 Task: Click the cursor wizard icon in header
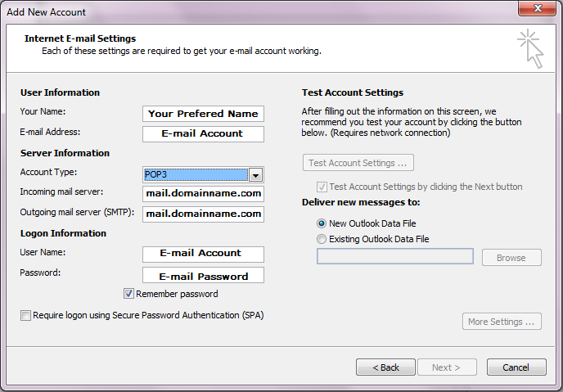pos(529,48)
